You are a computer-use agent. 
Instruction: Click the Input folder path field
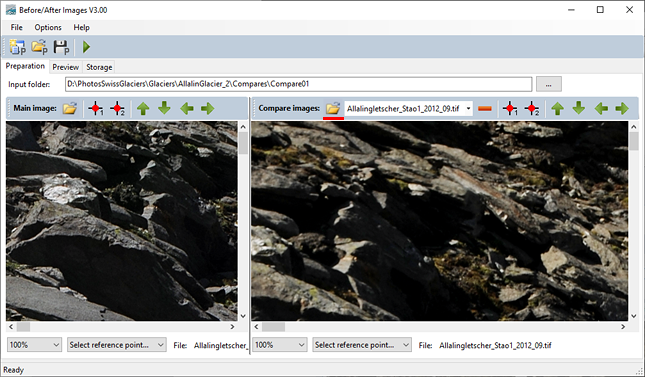coord(298,84)
